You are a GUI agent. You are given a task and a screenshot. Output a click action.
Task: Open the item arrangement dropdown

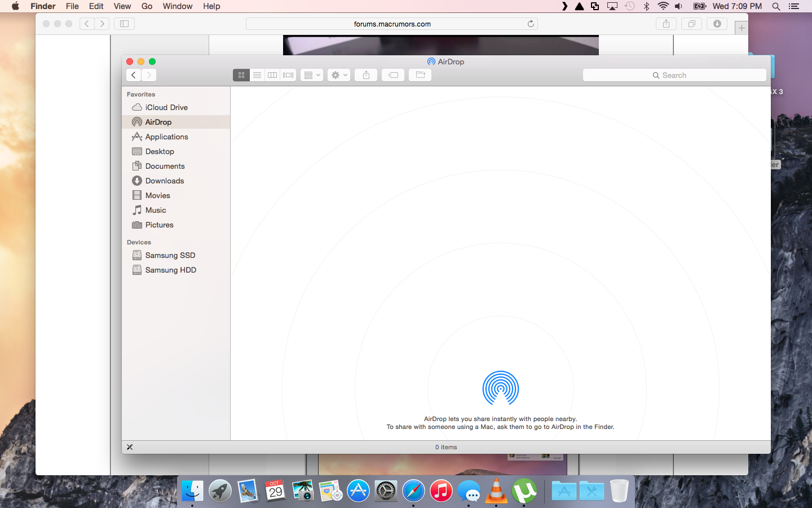pos(312,75)
